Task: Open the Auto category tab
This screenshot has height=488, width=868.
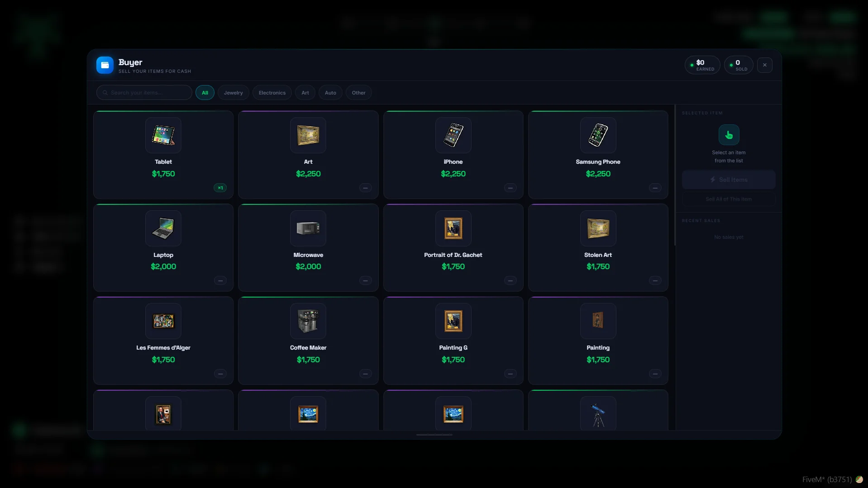Action: point(330,93)
